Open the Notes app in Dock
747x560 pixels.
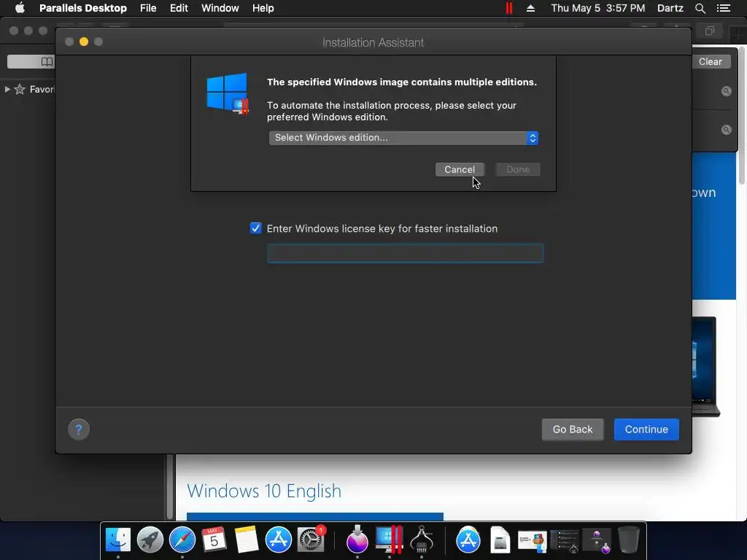(247, 540)
